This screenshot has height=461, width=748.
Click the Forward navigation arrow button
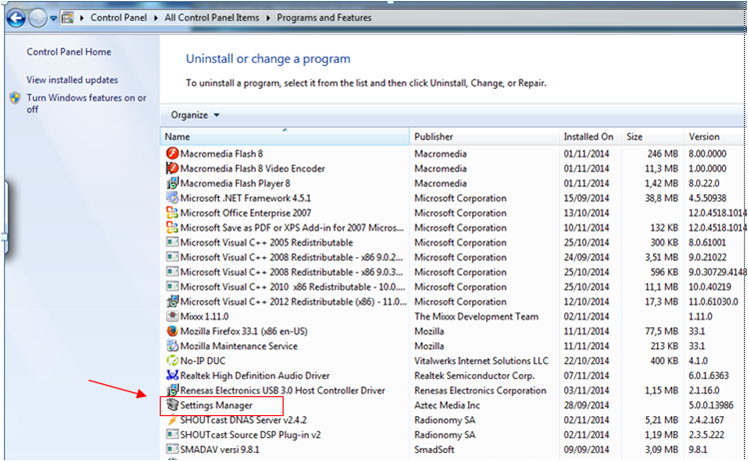[37, 18]
